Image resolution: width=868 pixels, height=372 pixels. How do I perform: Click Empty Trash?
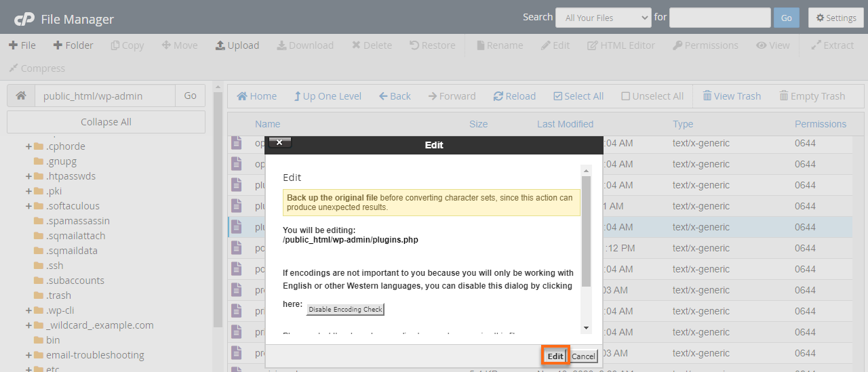[812, 96]
